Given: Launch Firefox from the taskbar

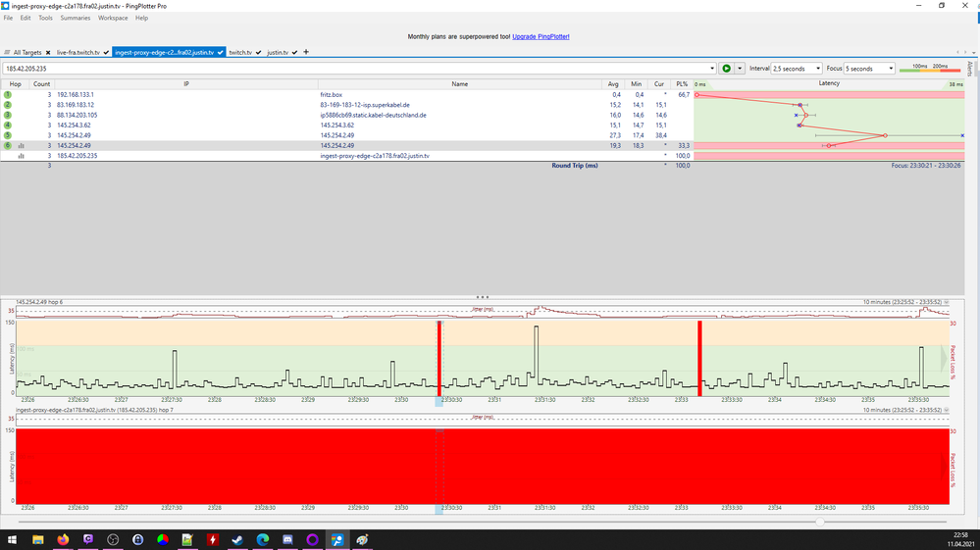Looking at the screenshot, I should click(x=63, y=539).
